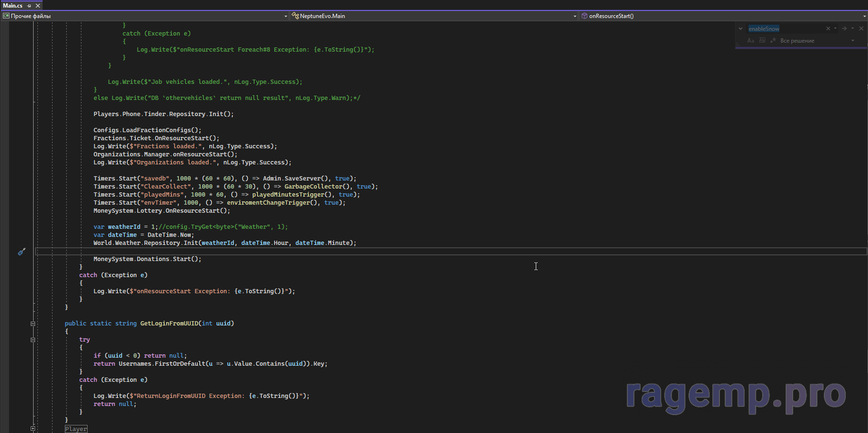Viewport: 868px width, 433px height.
Task: Toggle regular expressions search option
Action: point(773,41)
